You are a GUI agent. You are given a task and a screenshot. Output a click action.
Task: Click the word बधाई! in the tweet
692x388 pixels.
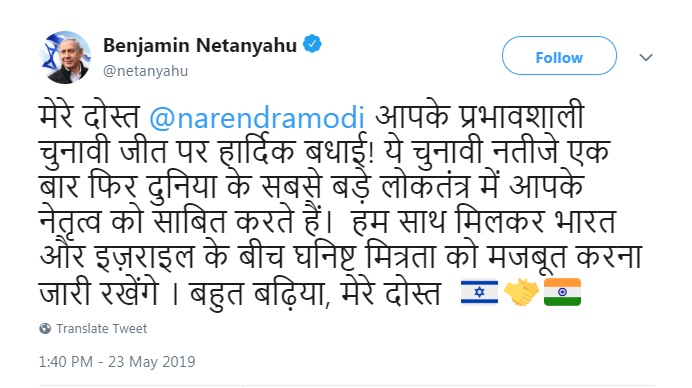(x=340, y=151)
